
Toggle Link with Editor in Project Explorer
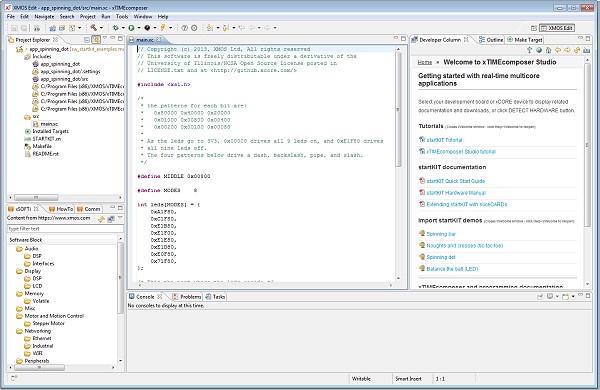pyautogui.click(x=96, y=39)
